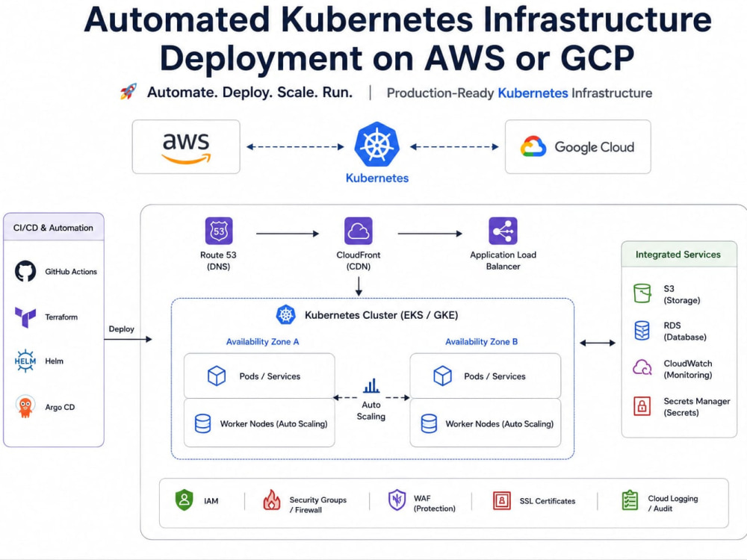The image size is (747, 560).
Task: Click the Integrated Services header
Action: coord(678,255)
